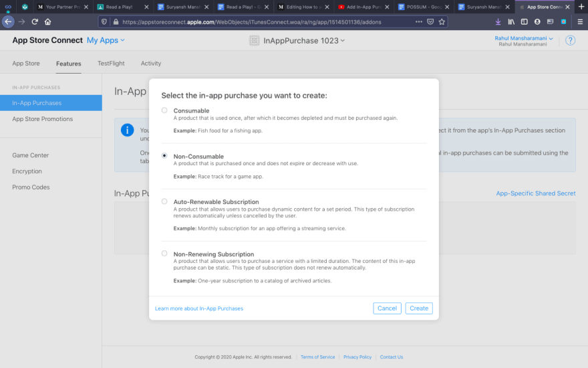The height and width of the screenshot is (368, 588).
Task: Open the Contact Us footer link
Action: point(392,357)
